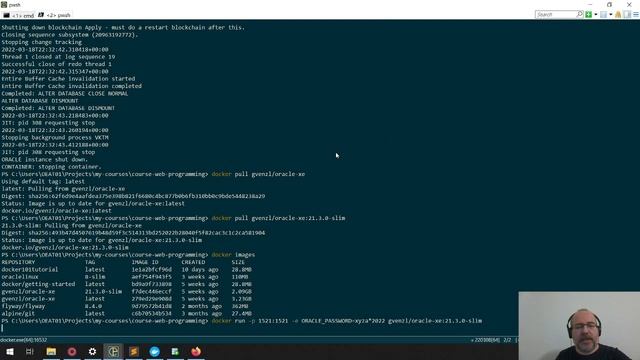
Task: Click the CREATED column header
Action: click(x=193, y=262)
